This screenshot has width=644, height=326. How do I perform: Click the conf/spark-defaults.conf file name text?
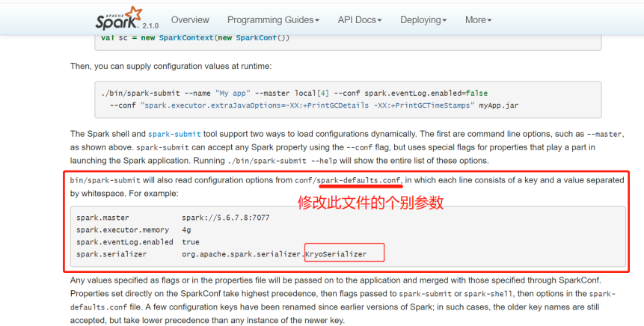(x=348, y=180)
